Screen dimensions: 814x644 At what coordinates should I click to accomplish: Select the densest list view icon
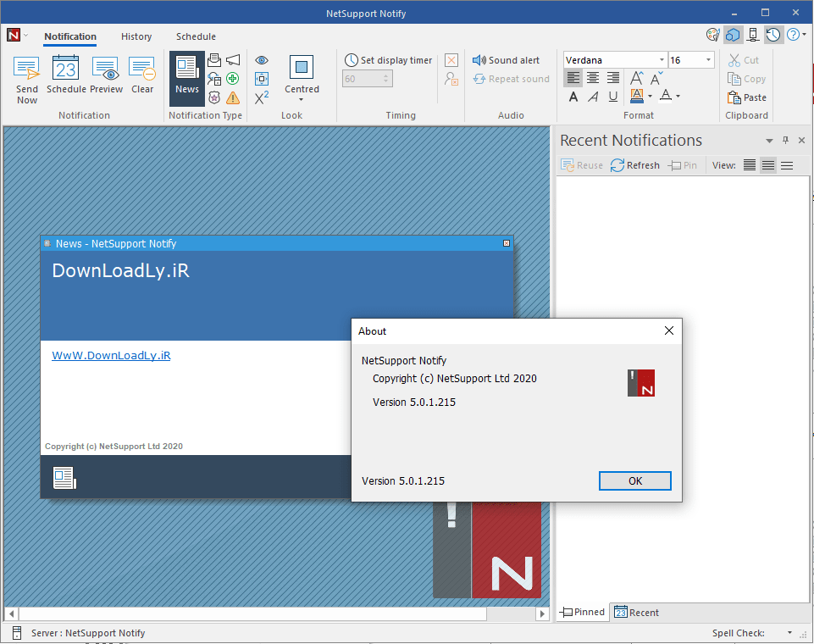tap(749, 165)
